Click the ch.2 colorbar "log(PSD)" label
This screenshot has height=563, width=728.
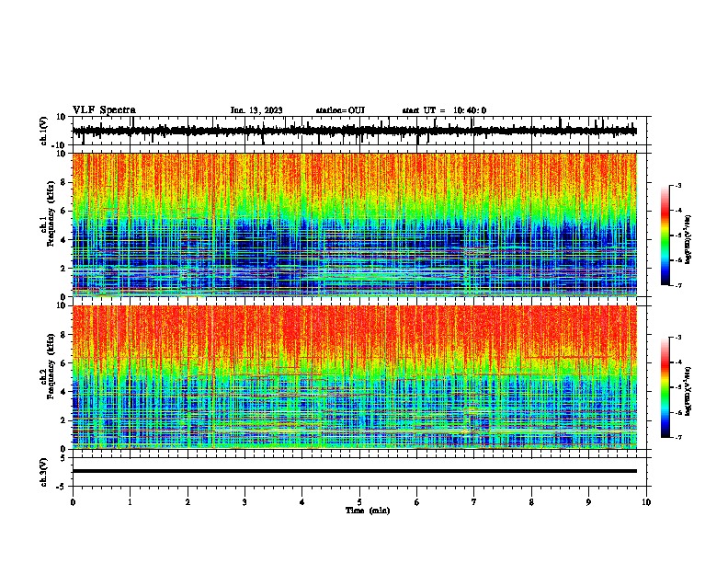688,391
